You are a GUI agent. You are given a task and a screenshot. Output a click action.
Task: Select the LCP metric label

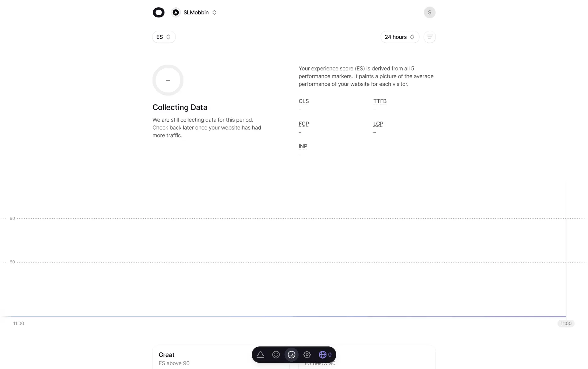pos(378,124)
